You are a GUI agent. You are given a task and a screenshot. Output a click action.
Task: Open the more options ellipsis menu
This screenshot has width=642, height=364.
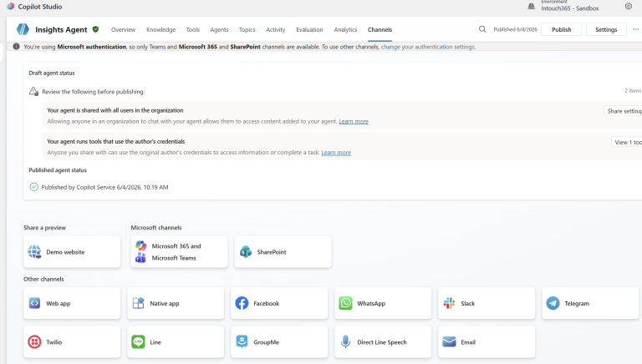click(635, 29)
